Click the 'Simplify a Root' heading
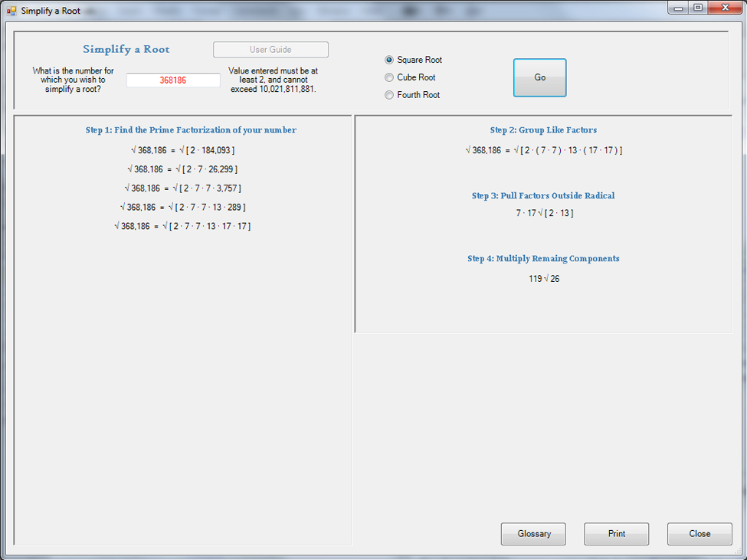747x560 pixels. [126, 50]
